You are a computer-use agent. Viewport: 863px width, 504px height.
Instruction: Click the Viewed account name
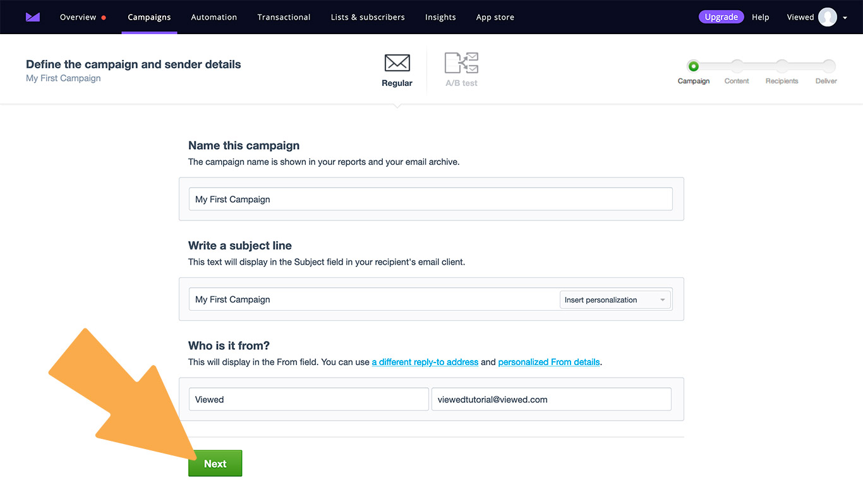pos(800,17)
